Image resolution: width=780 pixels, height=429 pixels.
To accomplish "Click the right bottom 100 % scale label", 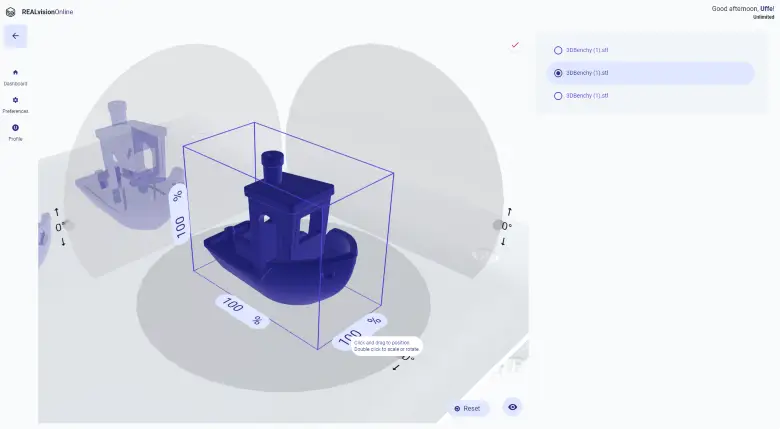I will 359,331.
